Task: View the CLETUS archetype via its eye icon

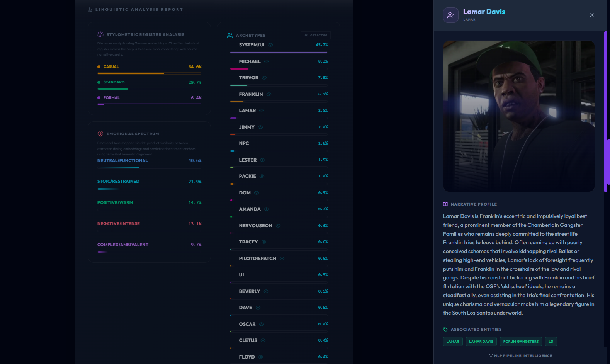Action: point(263,340)
